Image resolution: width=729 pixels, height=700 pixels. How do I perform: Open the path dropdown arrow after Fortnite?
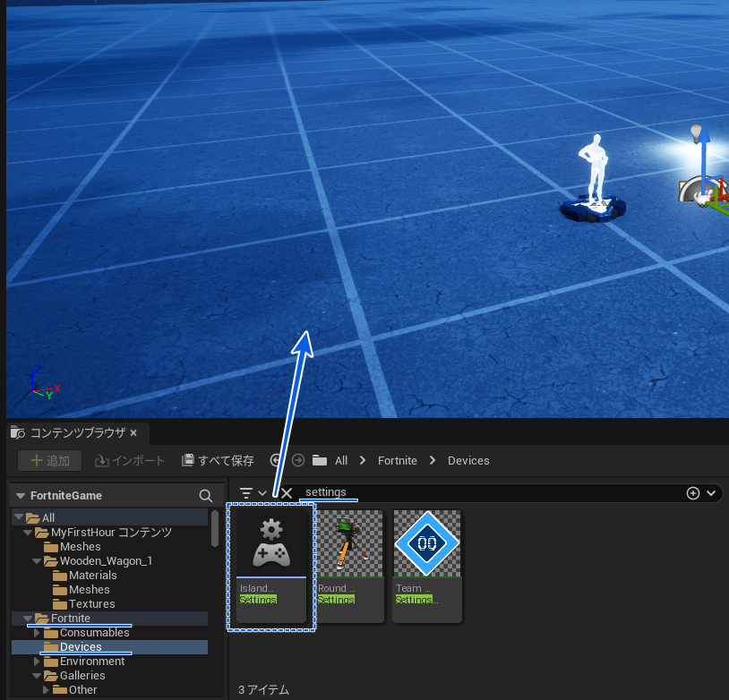[x=433, y=460]
